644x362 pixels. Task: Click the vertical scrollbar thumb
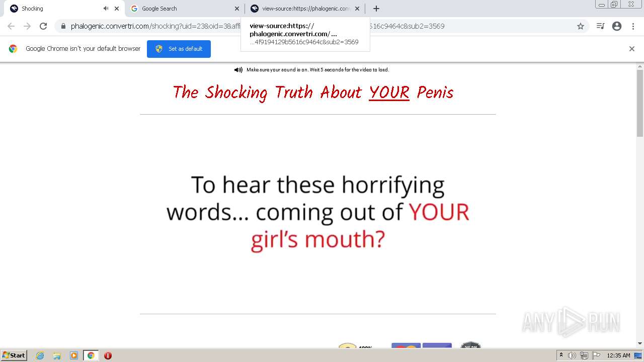pos(640,103)
